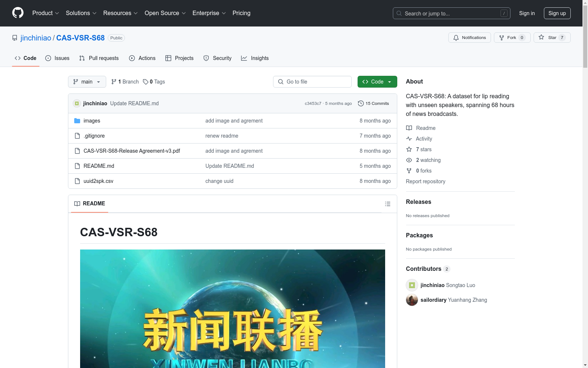This screenshot has width=588, height=368.
Task: Click the stars icon in About
Action: click(409, 149)
